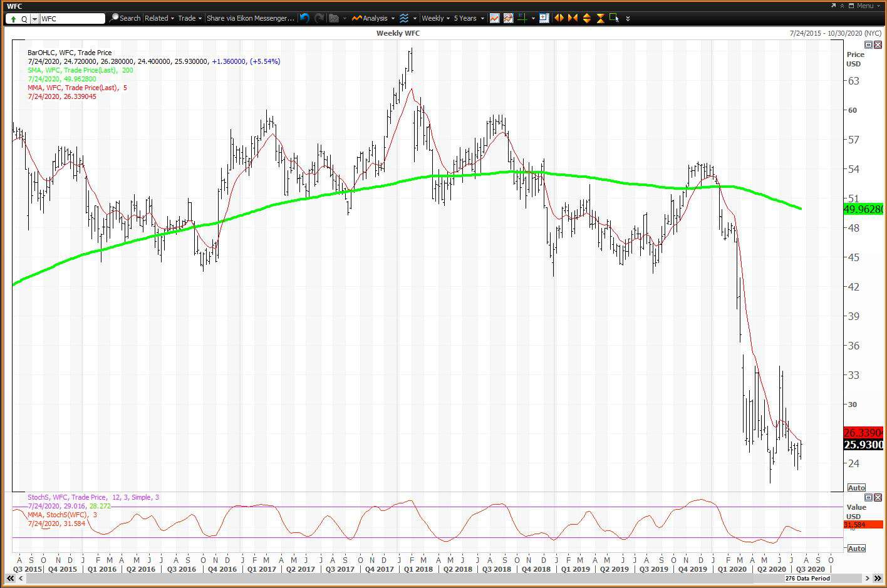This screenshot has height=588, width=887.
Task: Click Share via Eikon Messenger
Action: (250, 18)
